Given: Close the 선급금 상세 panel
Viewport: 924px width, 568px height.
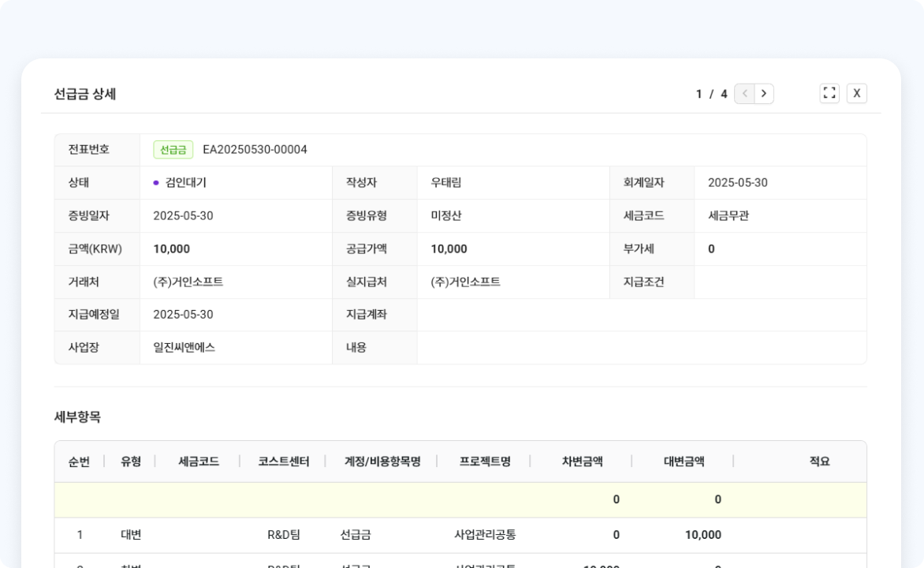Looking at the screenshot, I should [857, 93].
